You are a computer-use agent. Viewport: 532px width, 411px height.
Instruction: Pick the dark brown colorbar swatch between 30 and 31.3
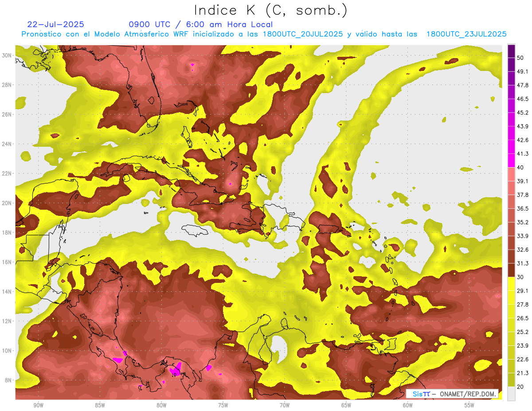[511, 270]
